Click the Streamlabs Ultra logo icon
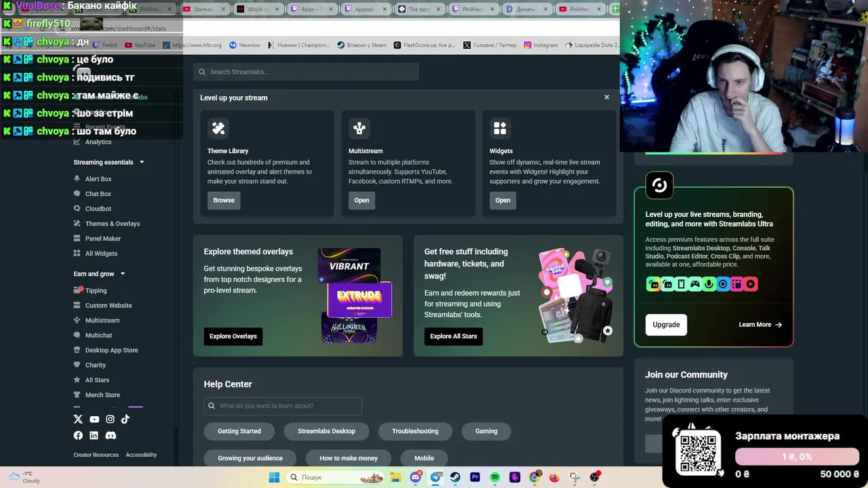 coord(659,185)
